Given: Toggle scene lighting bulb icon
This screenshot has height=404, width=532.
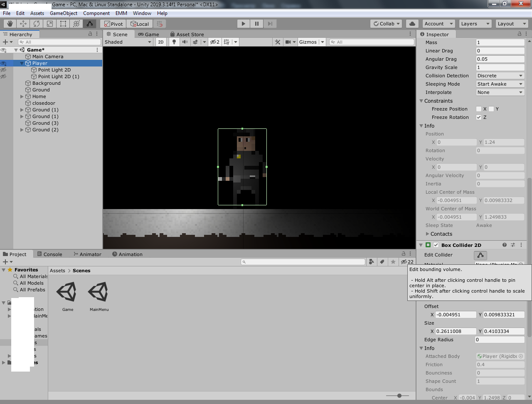Looking at the screenshot, I should (174, 42).
